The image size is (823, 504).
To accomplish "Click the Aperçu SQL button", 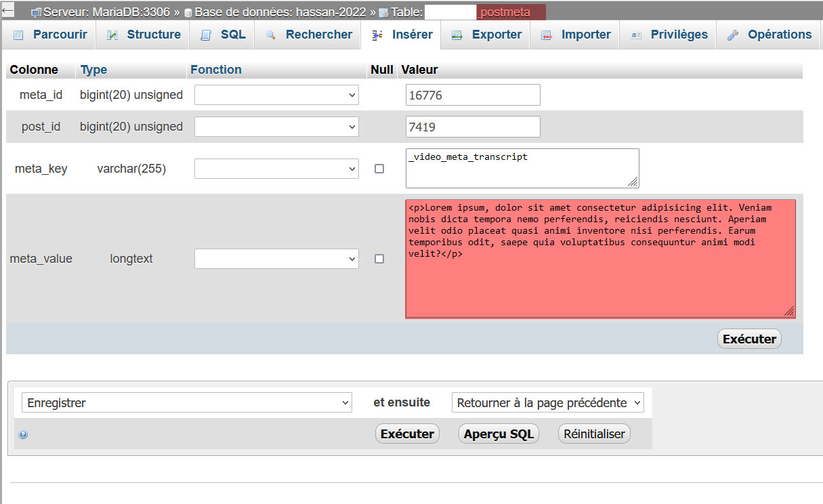I will click(499, 434).
